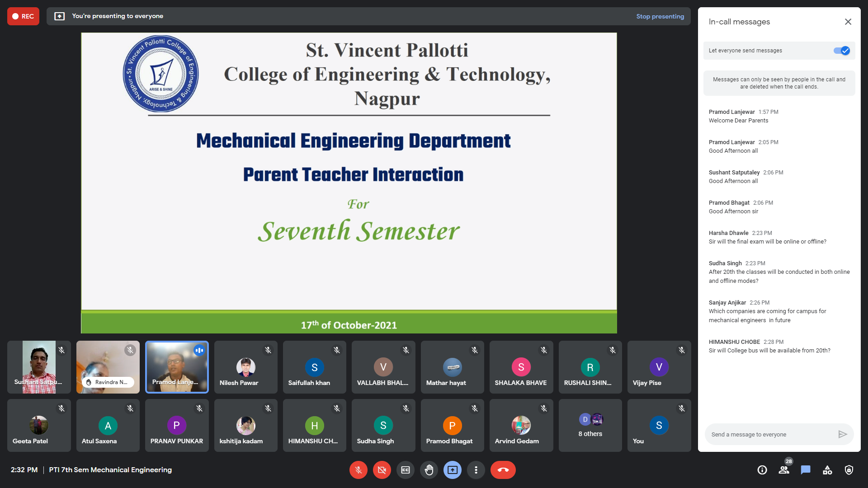Click the send message arrow icon

click(x=843, y=434)
